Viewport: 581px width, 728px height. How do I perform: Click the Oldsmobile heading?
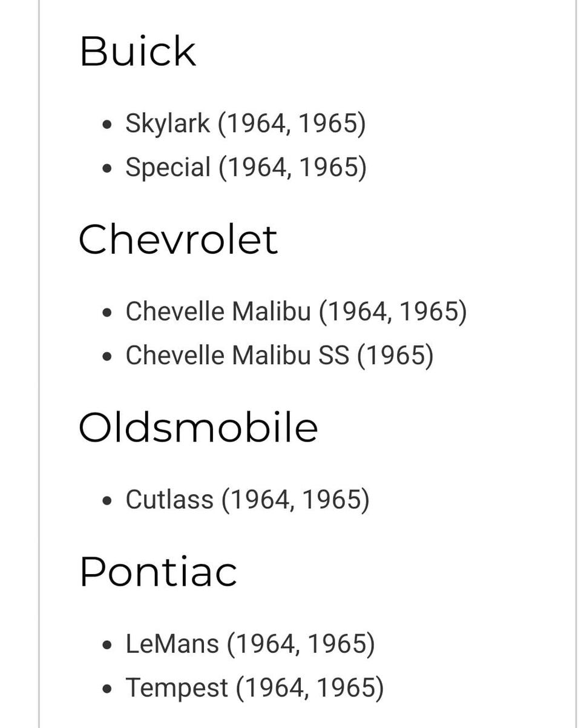198,427
